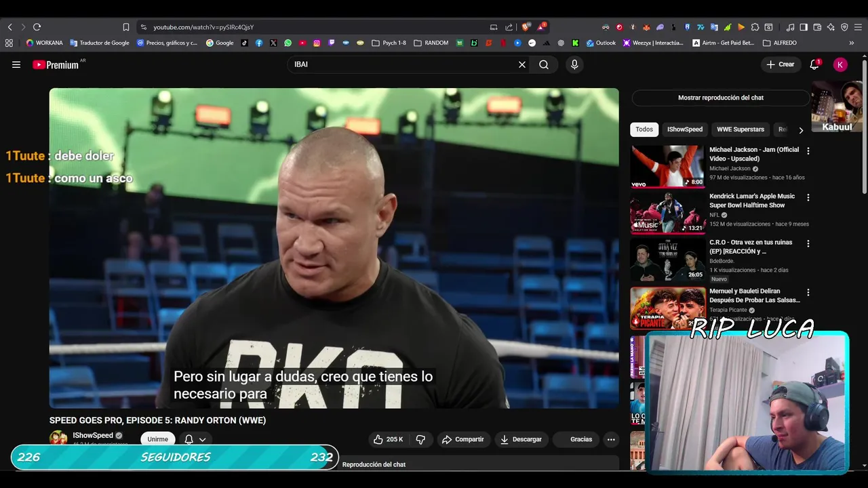Open the account avatar menu
Screen dimensions: 868x488
click(x=840, y=64)
